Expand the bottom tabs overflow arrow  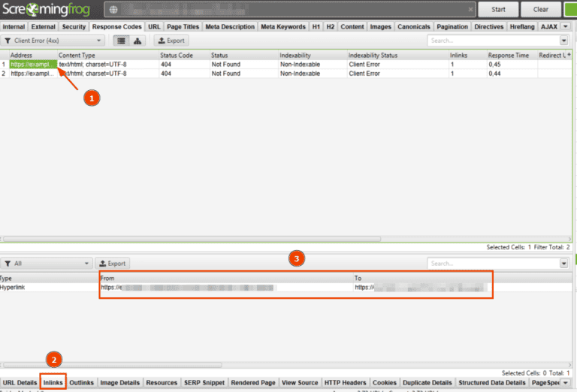[565, 382]
